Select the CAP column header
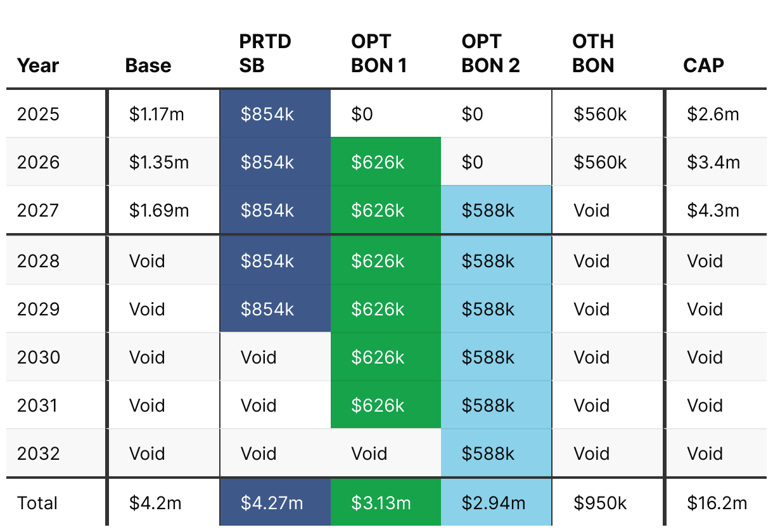Screen dimensions: 773x532 tap(703, 65)
